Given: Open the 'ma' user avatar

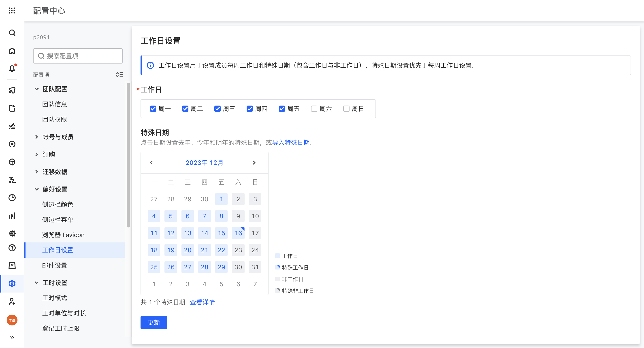Looking at the screenshot, I should pyautogui.click(x=12, y=320).
